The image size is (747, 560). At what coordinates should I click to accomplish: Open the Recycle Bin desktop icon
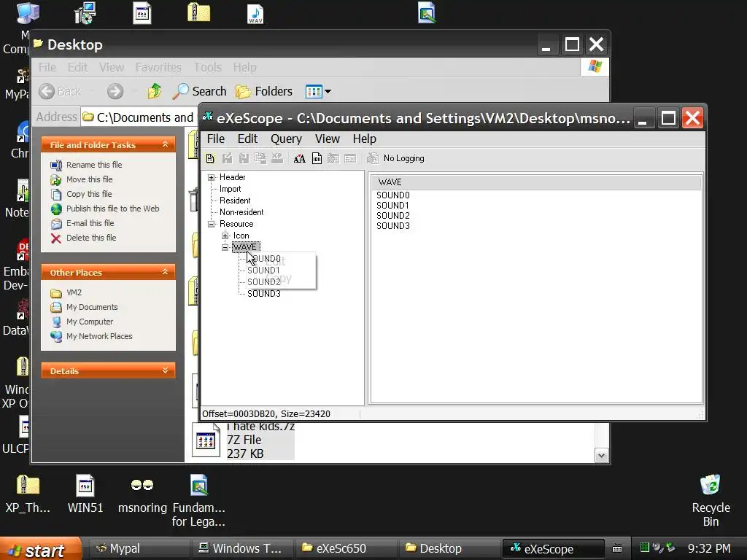pos(711,501)
